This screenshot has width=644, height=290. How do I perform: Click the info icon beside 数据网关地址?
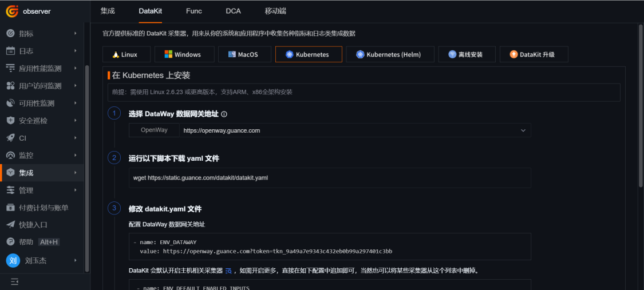224,114
